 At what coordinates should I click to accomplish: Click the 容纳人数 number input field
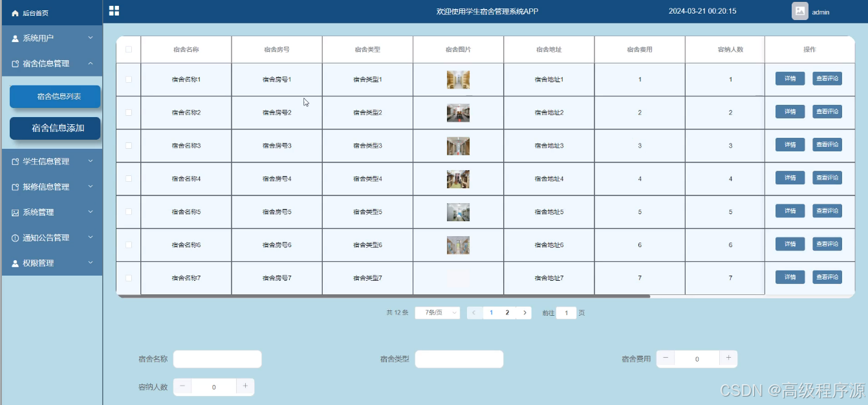point(214,387)
